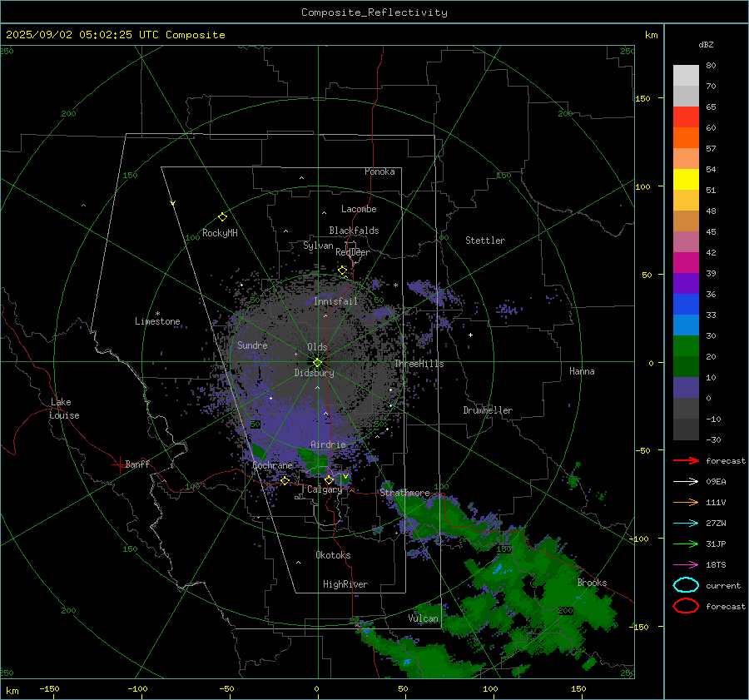Click the red cross marker at Banff
Image resolution: width=749 pixels, height=700 pixels.
click(x=118, y=464)
